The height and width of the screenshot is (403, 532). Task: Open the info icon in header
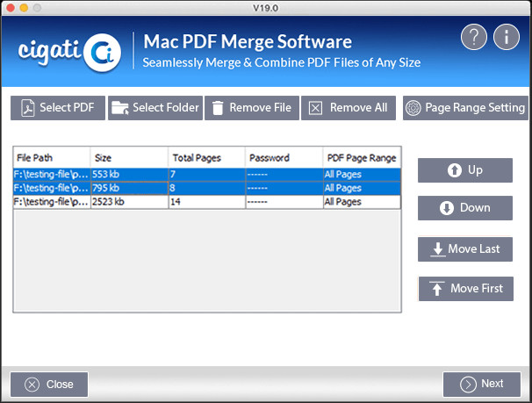tap(507, 37)
